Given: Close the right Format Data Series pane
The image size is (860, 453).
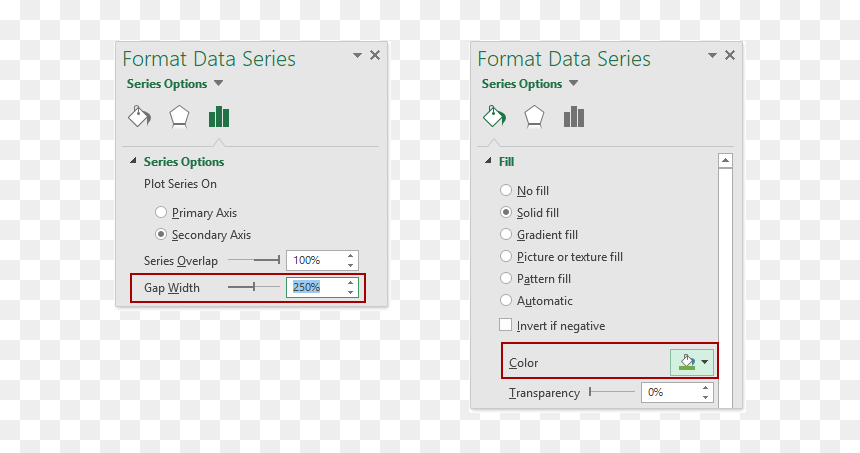Looking at the screenshot, I should [730, 55].
